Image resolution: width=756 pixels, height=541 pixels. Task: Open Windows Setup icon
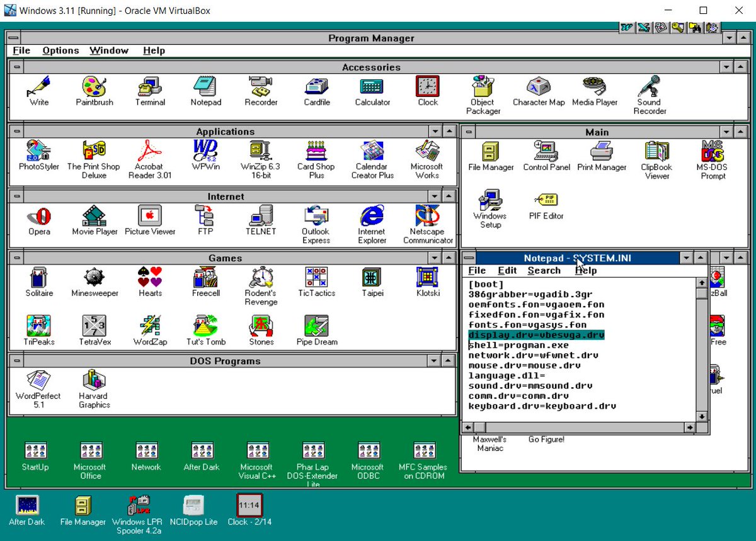[490, 209]
